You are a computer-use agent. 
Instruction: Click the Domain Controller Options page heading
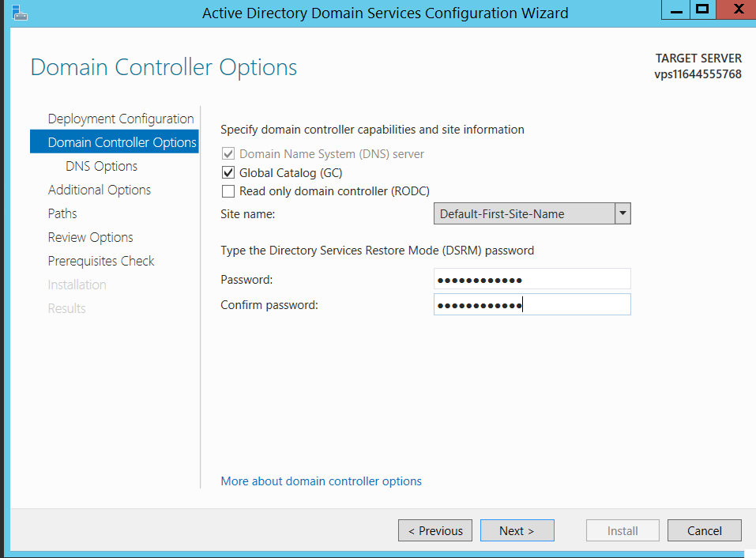click(x=164, y=67)
